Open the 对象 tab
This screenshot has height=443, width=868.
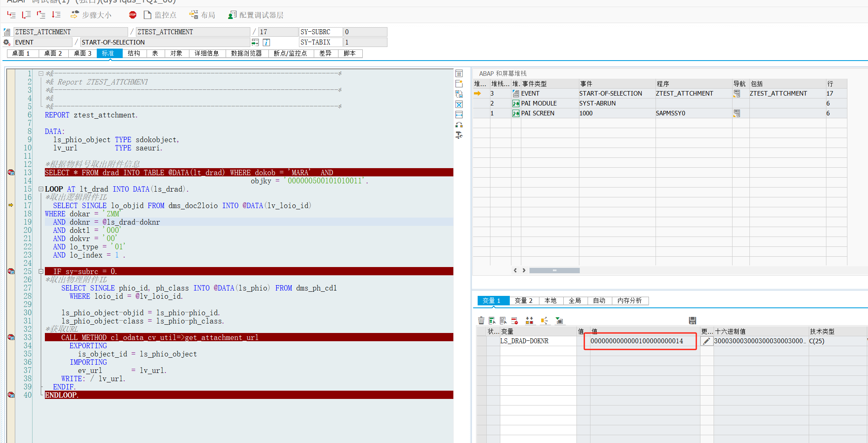click(x=177, y=53)
